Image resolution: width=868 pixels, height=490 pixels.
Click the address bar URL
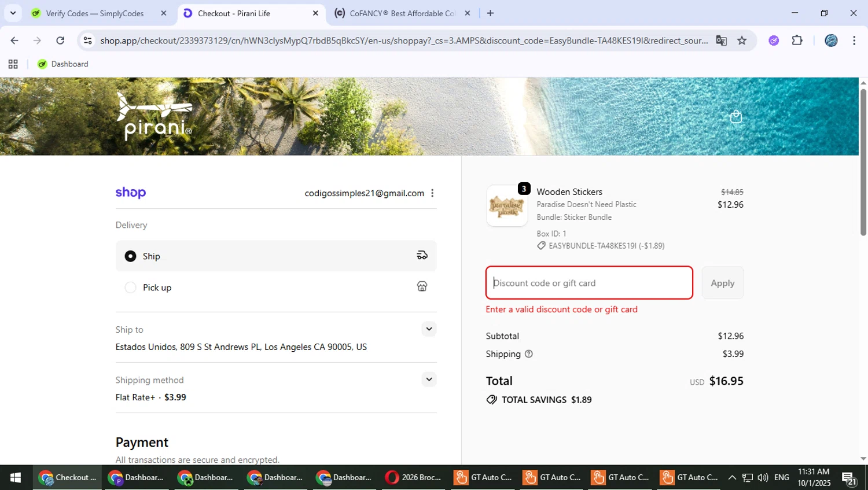(x=404, y=40)
